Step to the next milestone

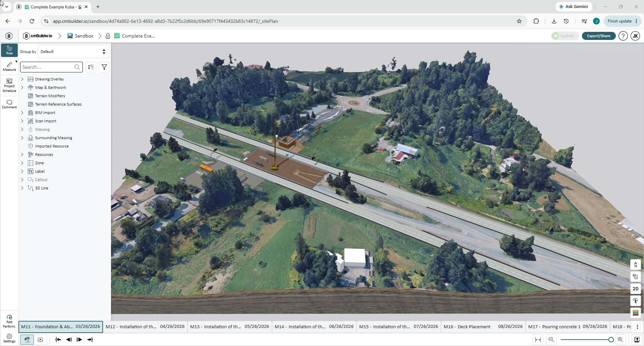79,340
